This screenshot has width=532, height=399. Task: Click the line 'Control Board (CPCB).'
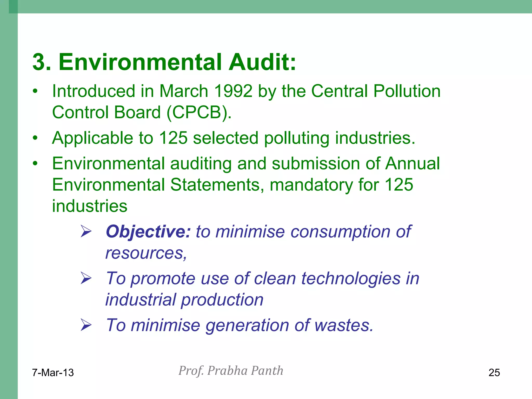pos(142,112)
